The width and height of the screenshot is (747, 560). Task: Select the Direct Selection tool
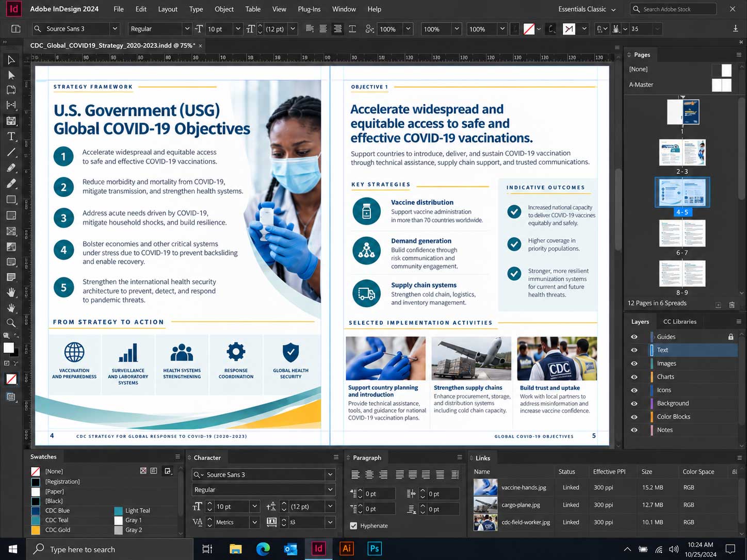pyautogui.click(x=11, y=75)
